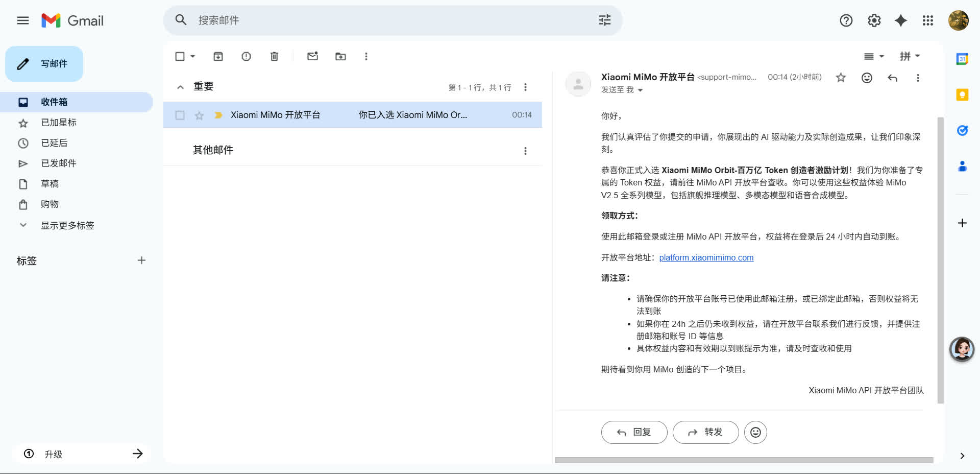The image size is (980, 474).
Task: Get add-ons plus icon in side panel
Action: pyautogui.click(x=962, y=223)
